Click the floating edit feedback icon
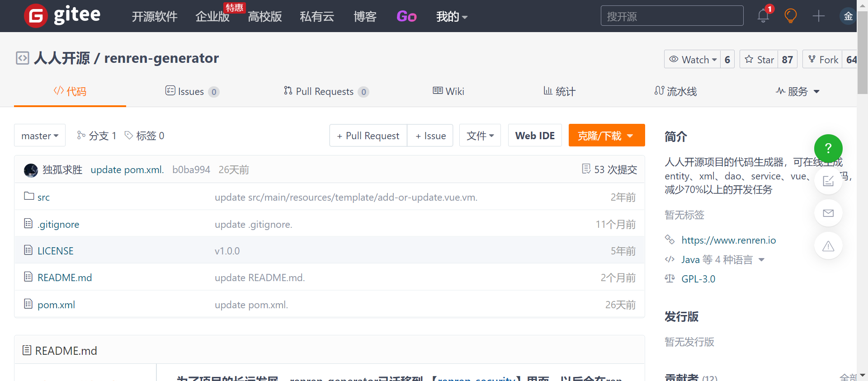Image resolution: width=868 pixels, height=381 pixels. point(828,181)
